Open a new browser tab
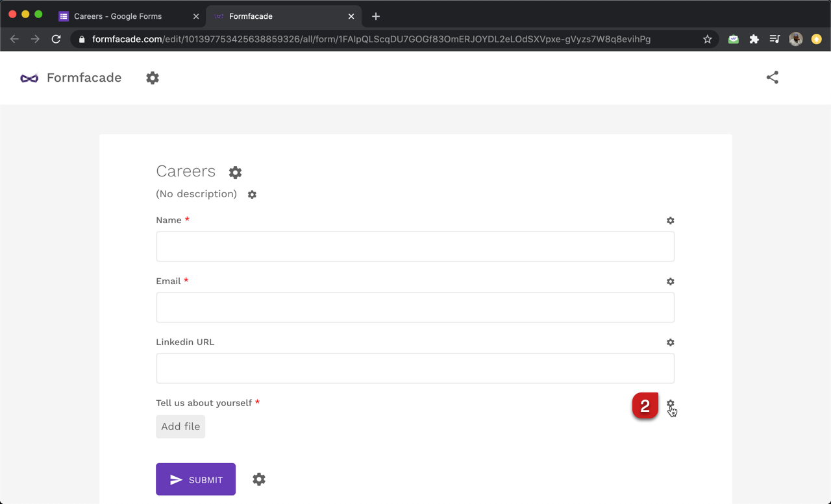The width and height of the screenshot is (831, 504). [x=376, y=16]
